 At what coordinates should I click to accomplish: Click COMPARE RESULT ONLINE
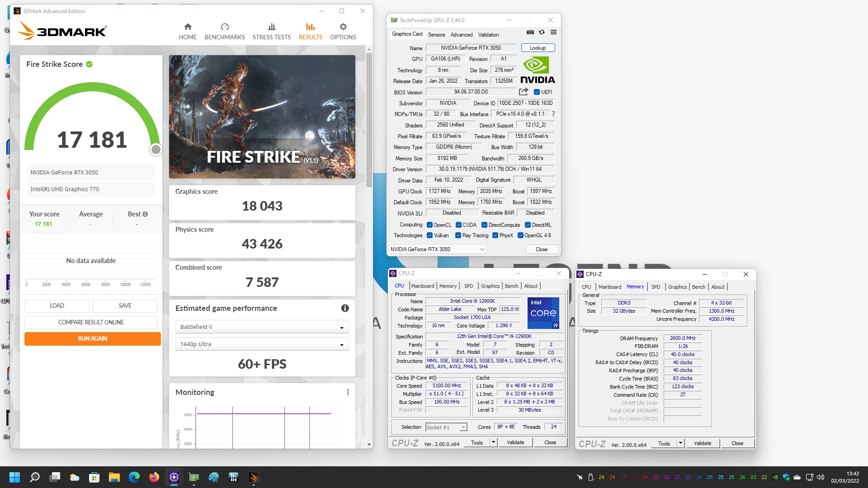click(91, 322)
